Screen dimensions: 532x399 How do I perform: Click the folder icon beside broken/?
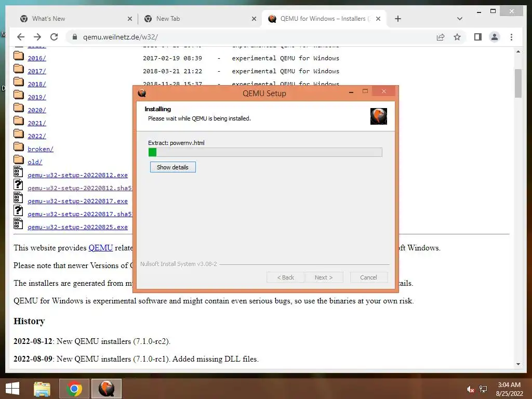(x=19, y=147)
